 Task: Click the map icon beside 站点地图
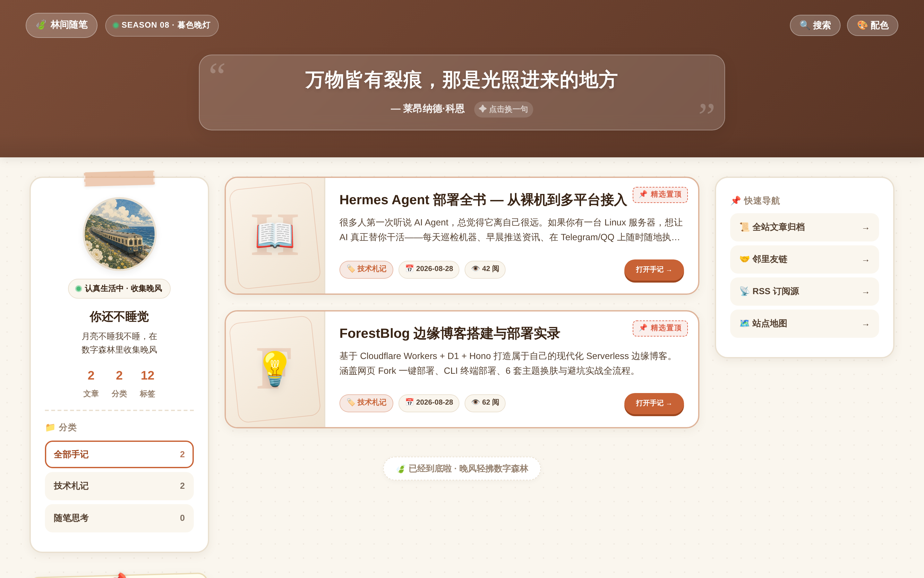click(744, 323)
